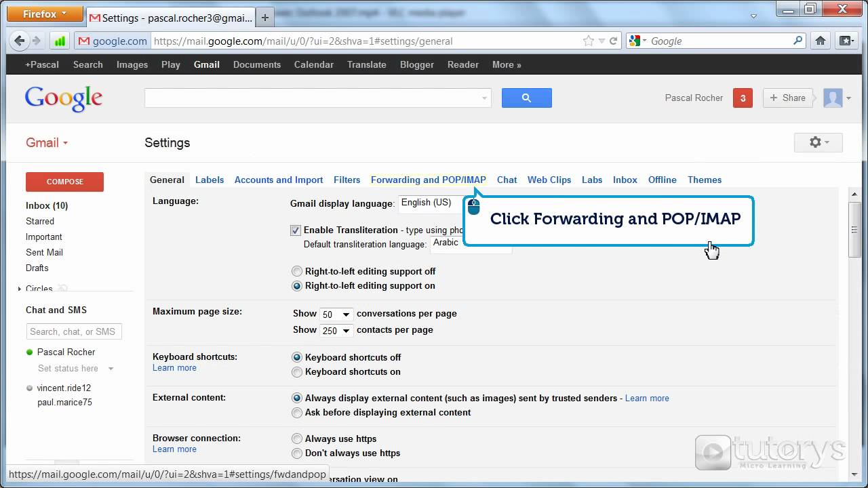The image size is (868, 488).
Task: Reload the page with refresh icon
Action: pos(613,41)
